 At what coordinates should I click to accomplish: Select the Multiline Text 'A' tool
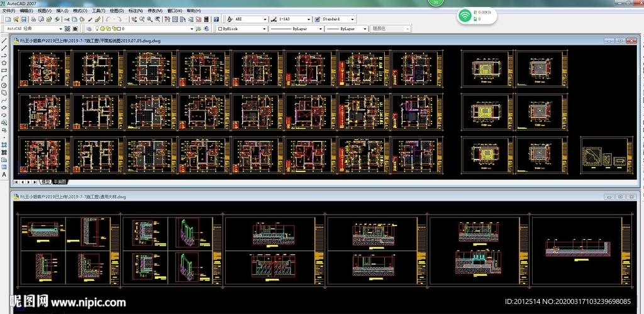[4, 175]
